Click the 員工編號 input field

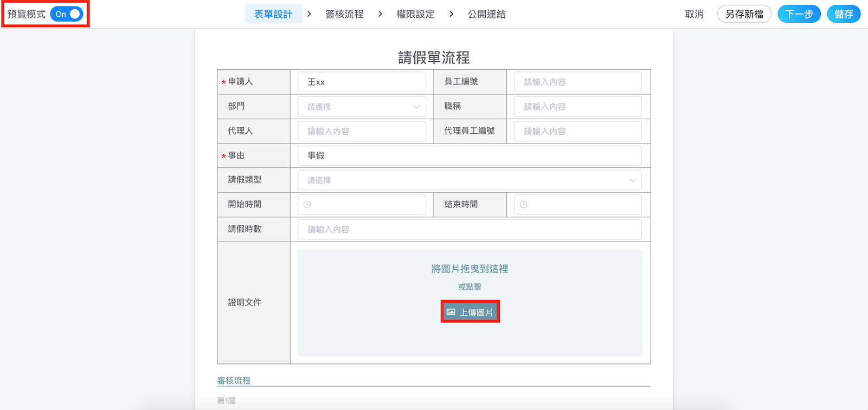(577, 82)
